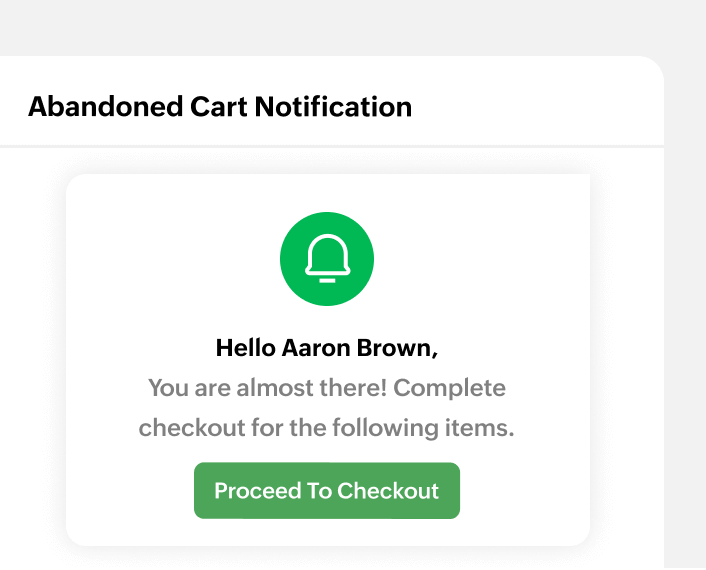The width and height of the screenshot is (706, 570).
Task: Click the word 'Checkout' on the green button
Action: 388,491
